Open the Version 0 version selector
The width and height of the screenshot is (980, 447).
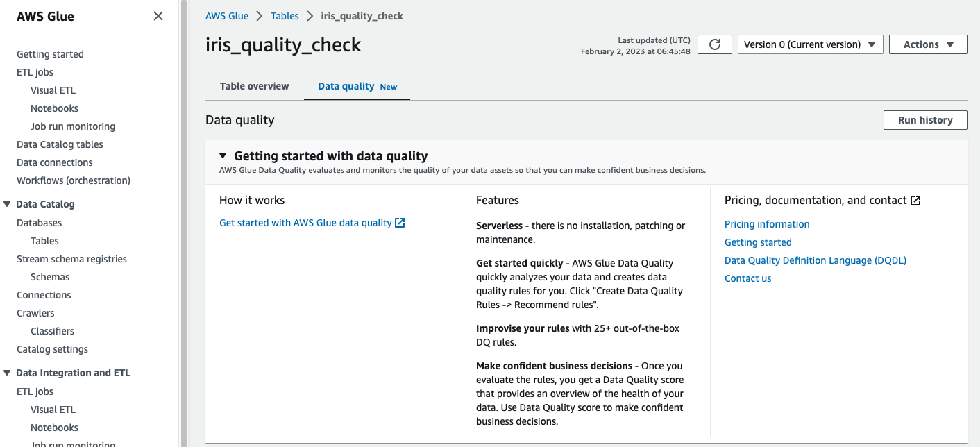tap(809, 44)
